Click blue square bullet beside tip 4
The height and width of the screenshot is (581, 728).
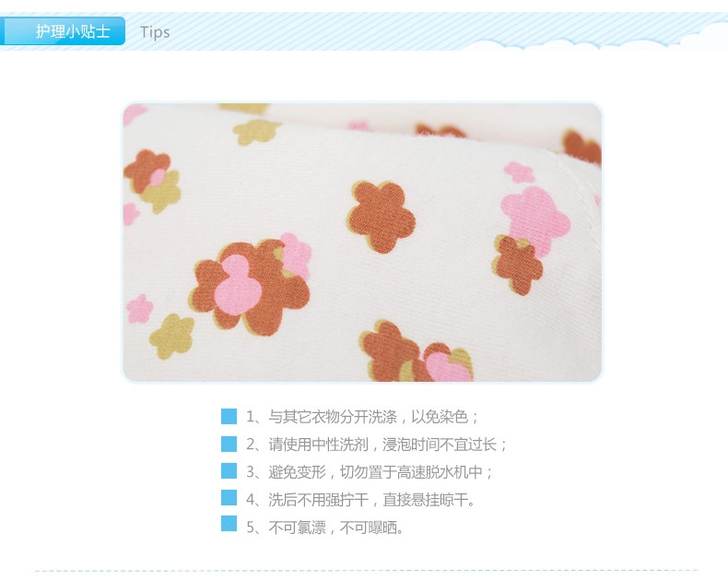pos(229,498)
